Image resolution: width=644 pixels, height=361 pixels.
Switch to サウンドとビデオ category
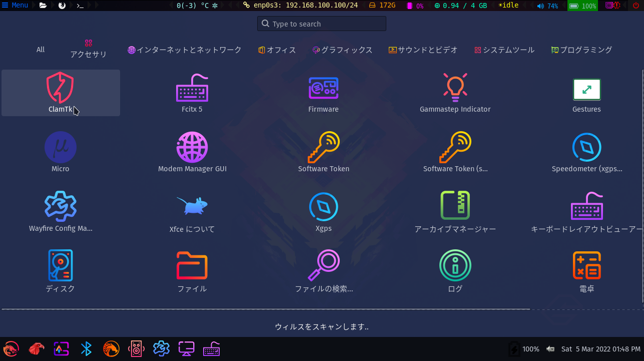423,50
